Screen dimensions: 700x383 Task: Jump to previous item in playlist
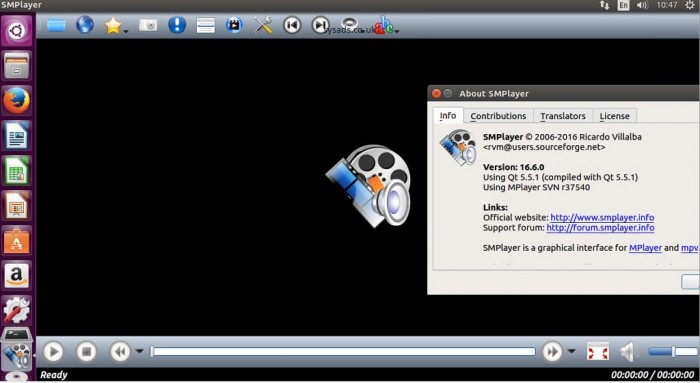[x=292, y=25]
